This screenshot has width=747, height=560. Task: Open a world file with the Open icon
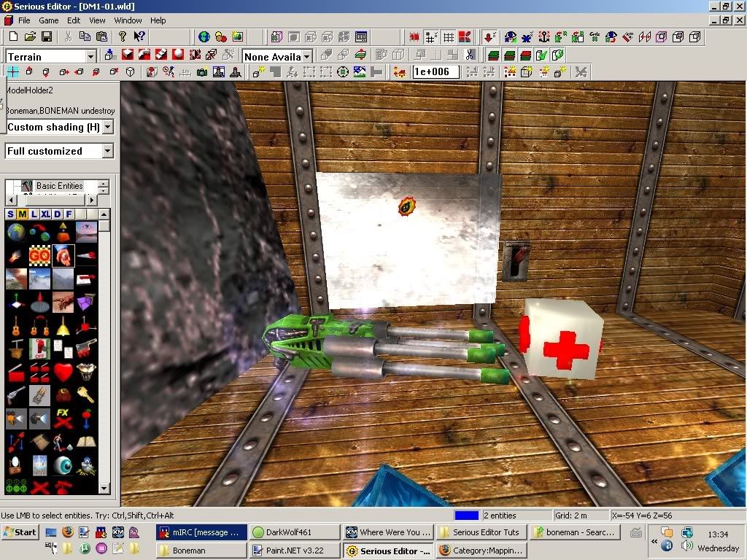click(x=30, y=36)
